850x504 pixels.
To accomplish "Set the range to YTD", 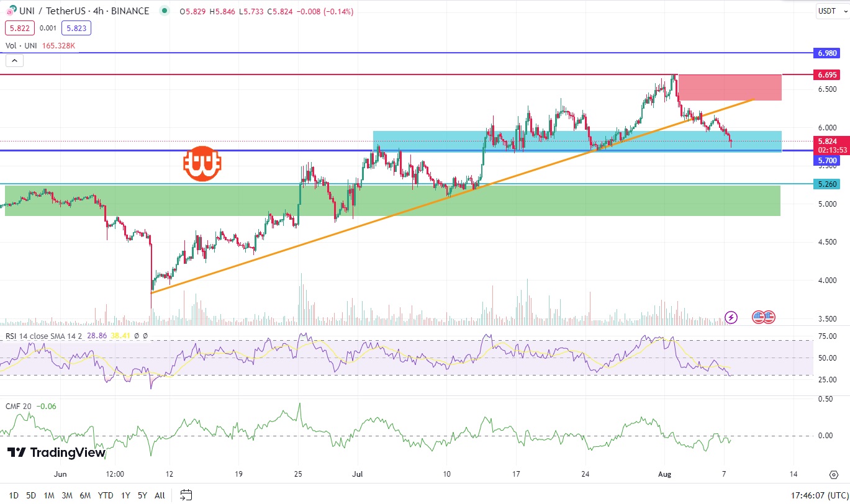I will pyautogui.click(x=106, y=495).
